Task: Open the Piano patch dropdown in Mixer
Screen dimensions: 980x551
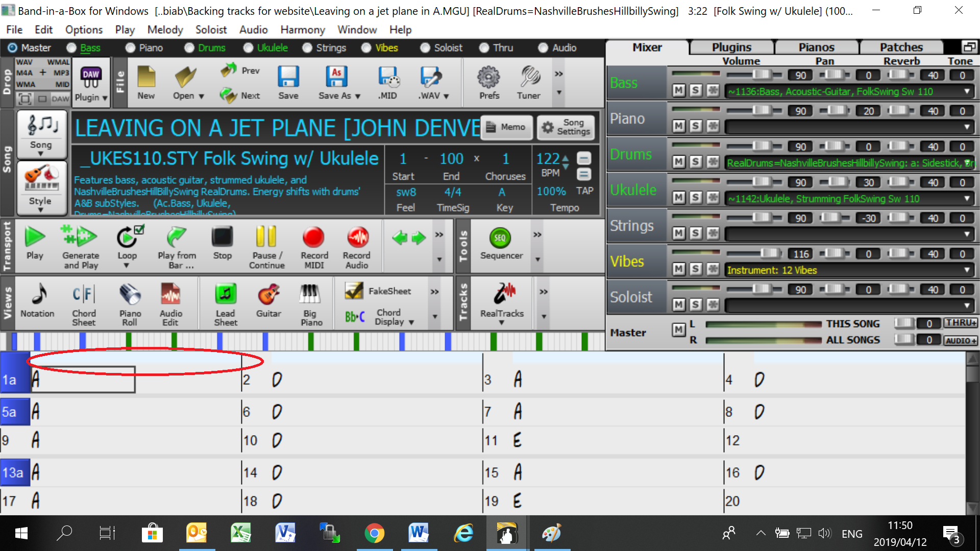Action: pos(967,127)
